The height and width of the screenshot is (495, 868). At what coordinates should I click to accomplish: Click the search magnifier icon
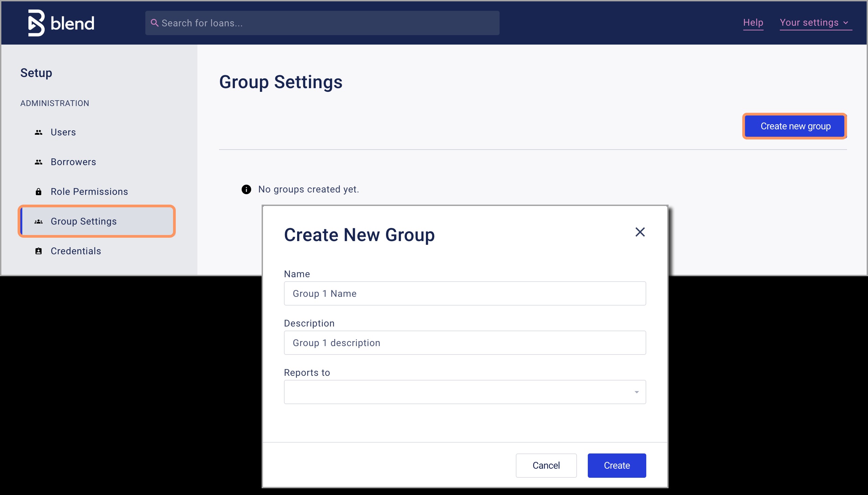154,23
